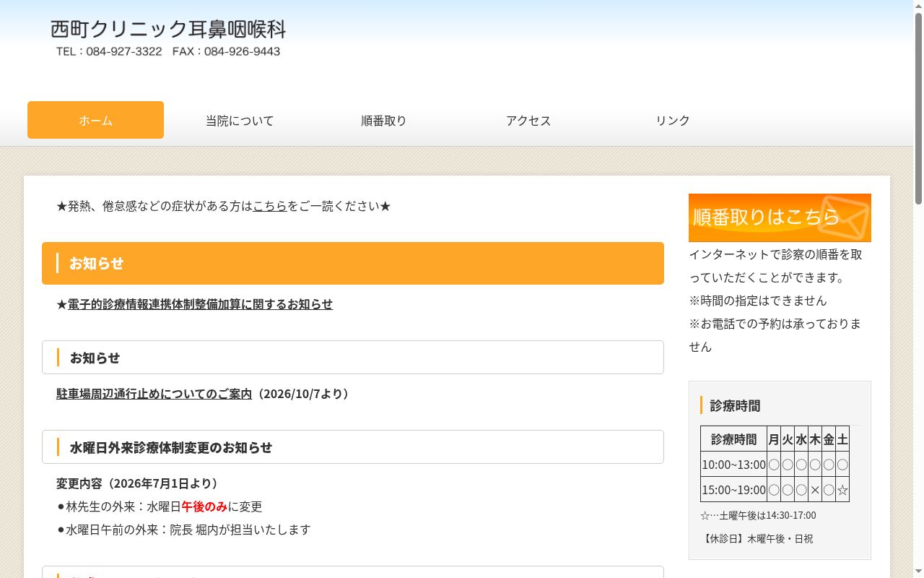
Task: Click the ☆ mark in the Saturday afternoon cell
Action: coord(842,490)
